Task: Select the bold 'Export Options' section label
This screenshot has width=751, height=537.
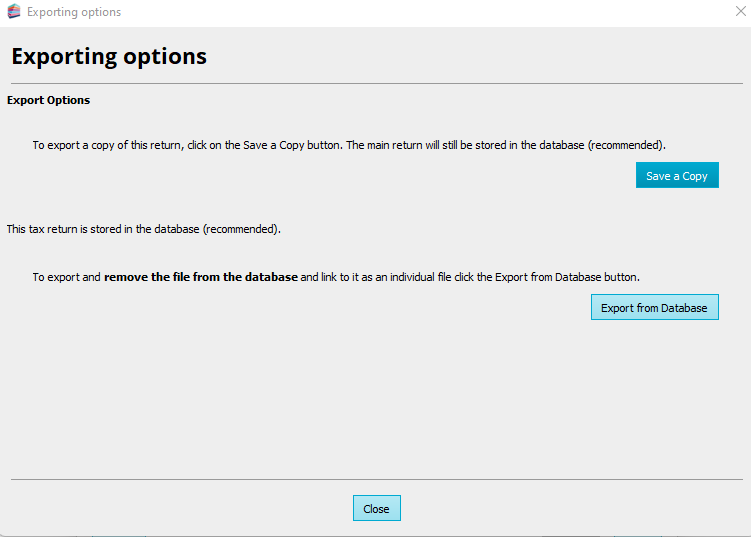Action: point(48,100)
